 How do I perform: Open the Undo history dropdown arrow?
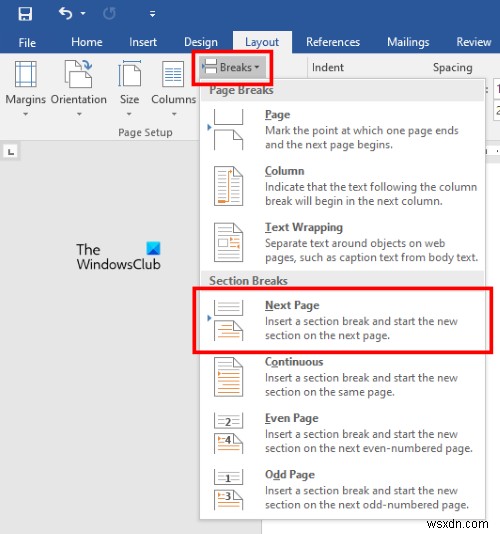[x=83, y=14]
